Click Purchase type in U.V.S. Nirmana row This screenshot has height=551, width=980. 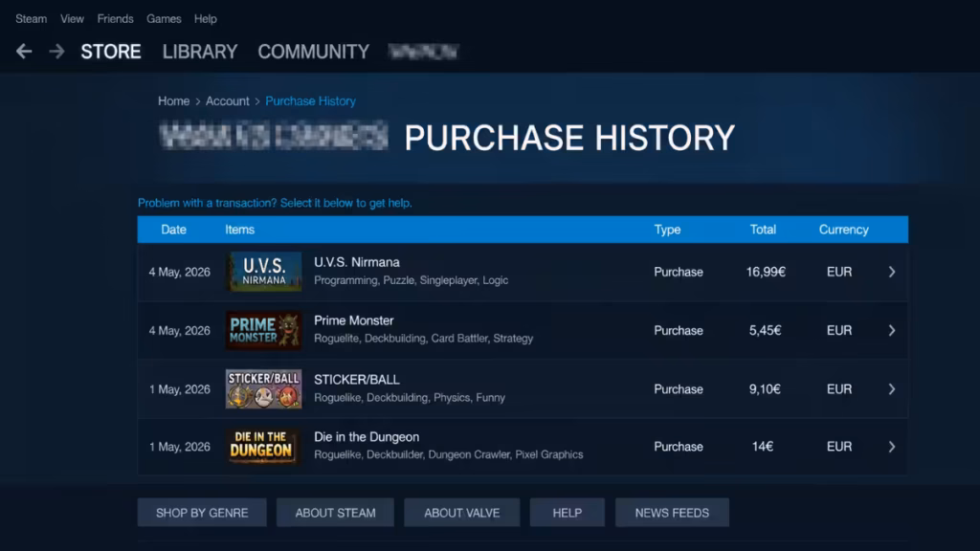click(x=679, y=272)
